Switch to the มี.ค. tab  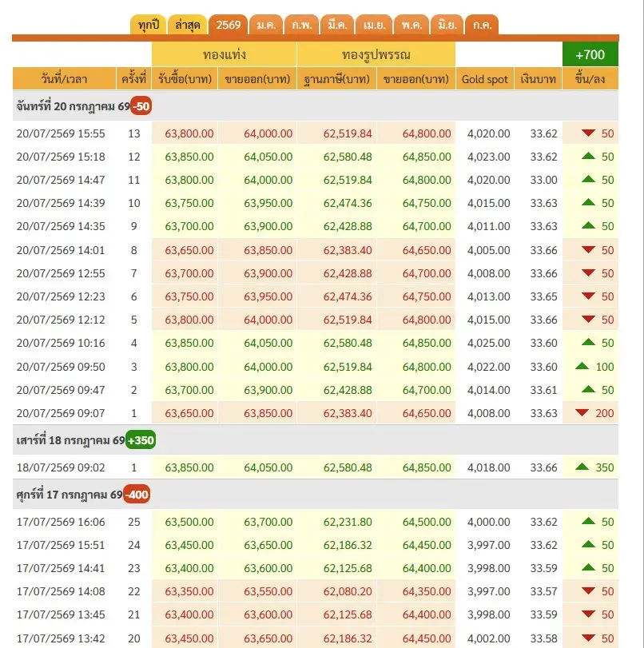coord(337,25)
